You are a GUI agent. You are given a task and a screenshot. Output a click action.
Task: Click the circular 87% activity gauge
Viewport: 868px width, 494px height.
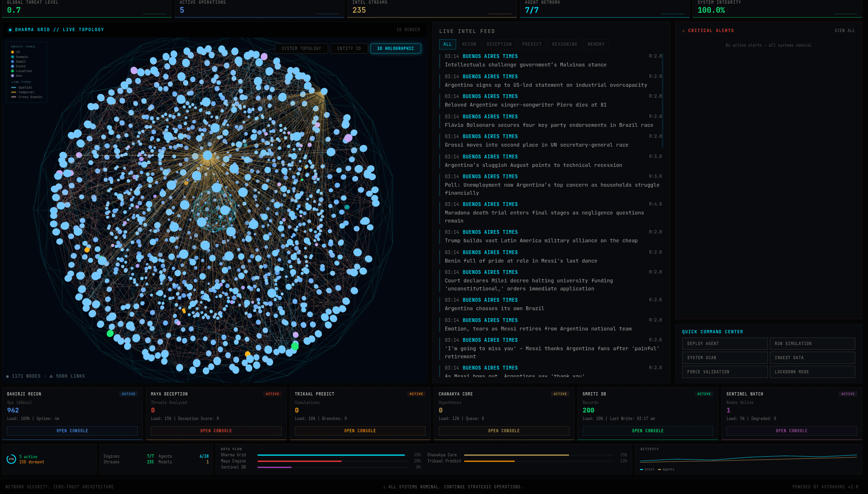coord(11,459)
